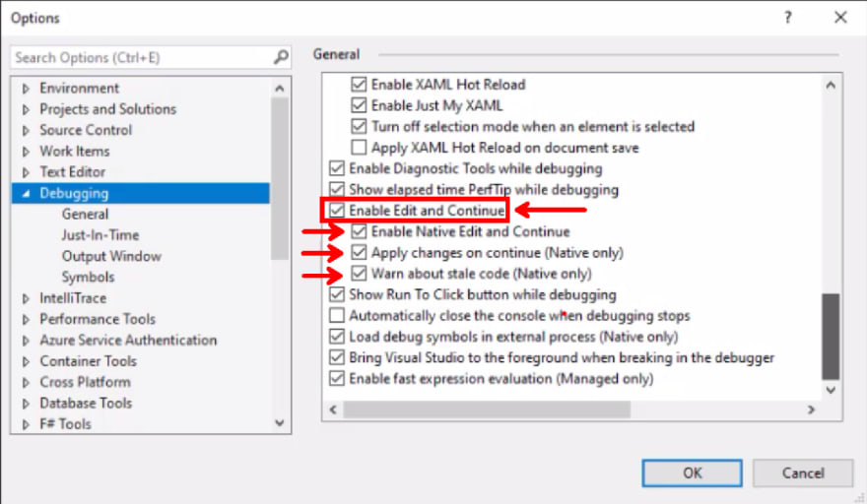Select Output Window under Debugging
This screenshot has width=867, height=504.
coord(111,256)
